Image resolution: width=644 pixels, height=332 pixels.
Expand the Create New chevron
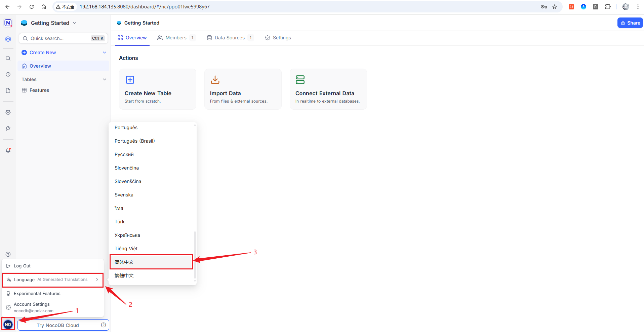point(104,52)
